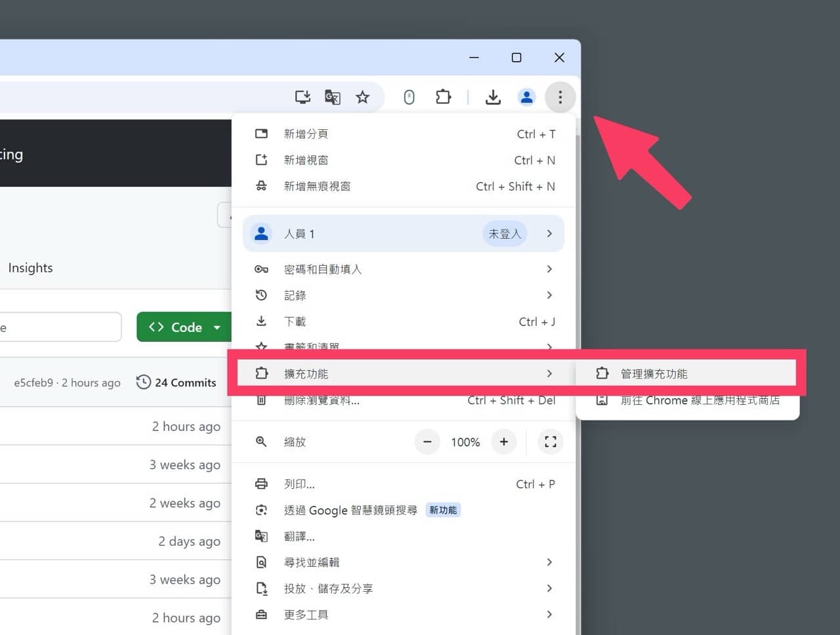This screenshot has width=840, height=635.
Task: Expand the 尋找並編輯 submenu
Action: coord(404,562)
